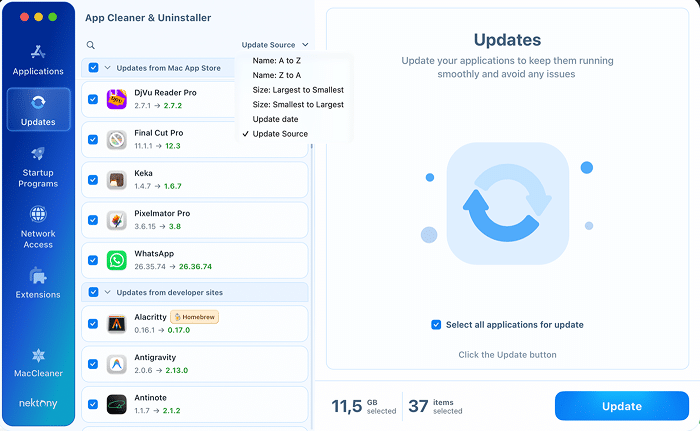Uncheck the Antinote checkbox
This screenshot has width=700, height=431.
click(x=93, y=404)
